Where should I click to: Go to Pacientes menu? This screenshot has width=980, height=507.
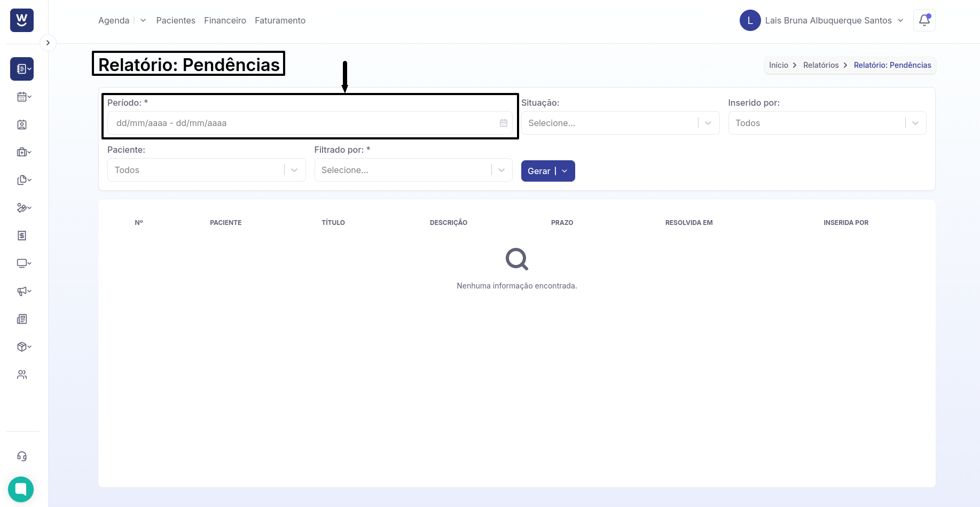tap(176, 20)
